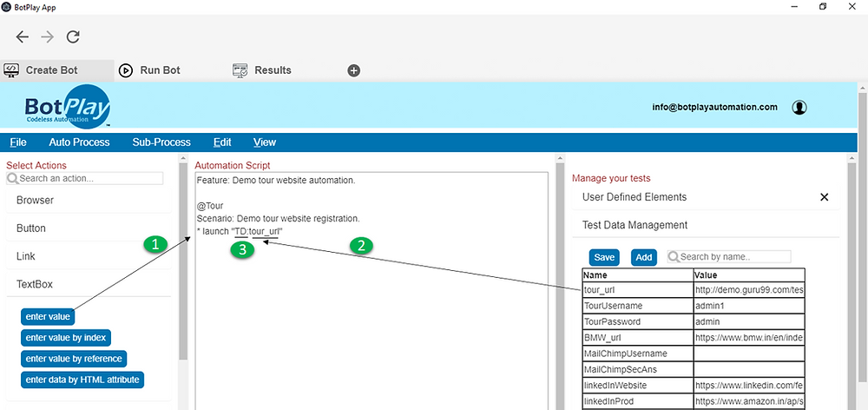Expand the Browser actions group
The width and height of the screenshot is (868, 410).
click(89, 201)
